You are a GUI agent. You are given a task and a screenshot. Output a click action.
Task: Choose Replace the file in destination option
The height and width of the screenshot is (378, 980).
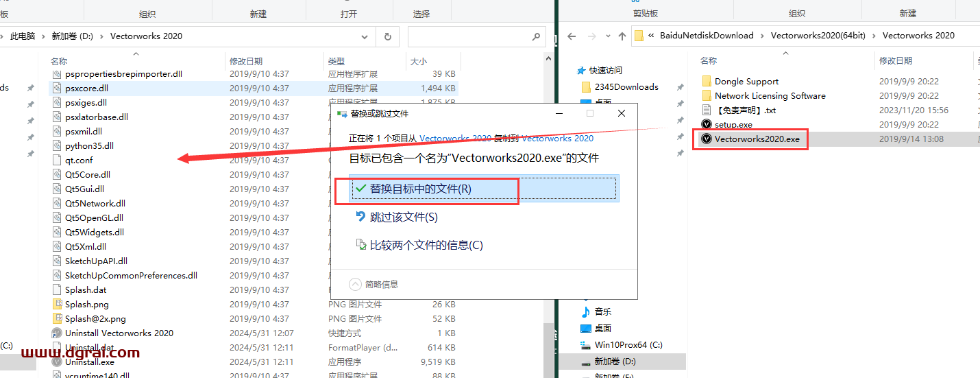tap(484, 189)
